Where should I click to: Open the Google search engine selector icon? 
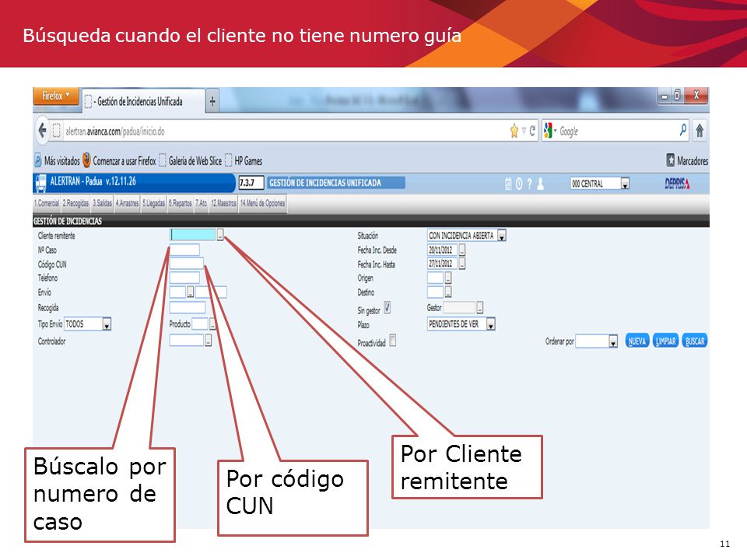pos(549,131)
